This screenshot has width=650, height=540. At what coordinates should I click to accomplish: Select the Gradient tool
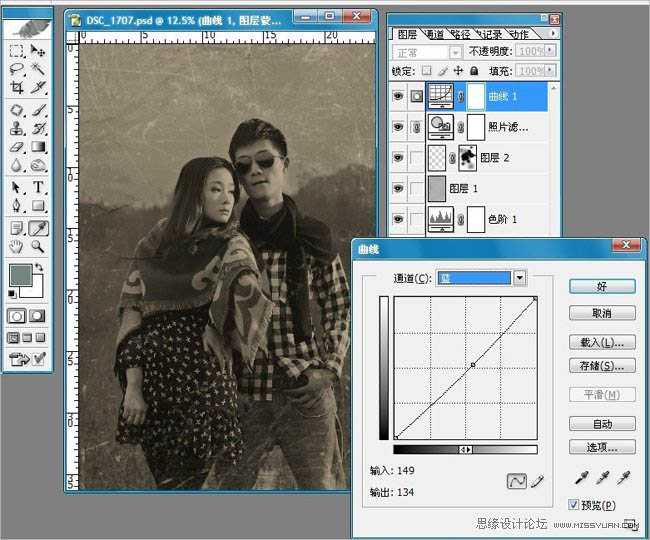[x=38, y=147]
